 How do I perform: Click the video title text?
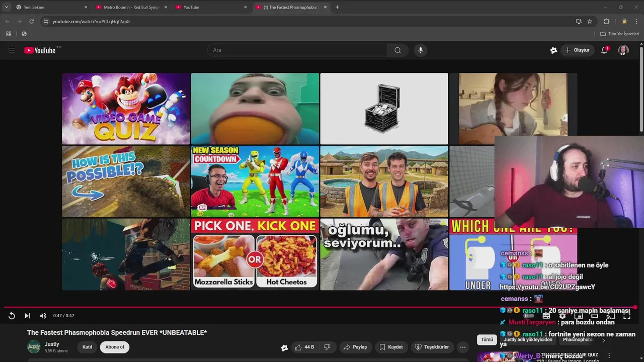pos(117,332)
